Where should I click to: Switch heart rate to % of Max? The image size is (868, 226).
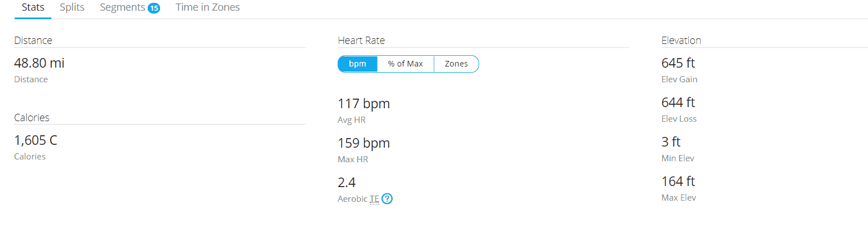pos(405,64)
